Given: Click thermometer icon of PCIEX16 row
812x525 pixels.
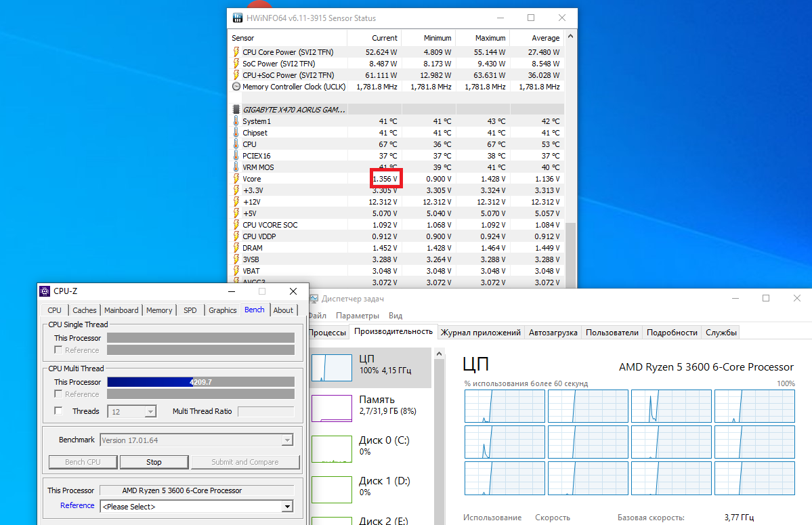Looking at the screenshot, I should click(x=236, y=155).
